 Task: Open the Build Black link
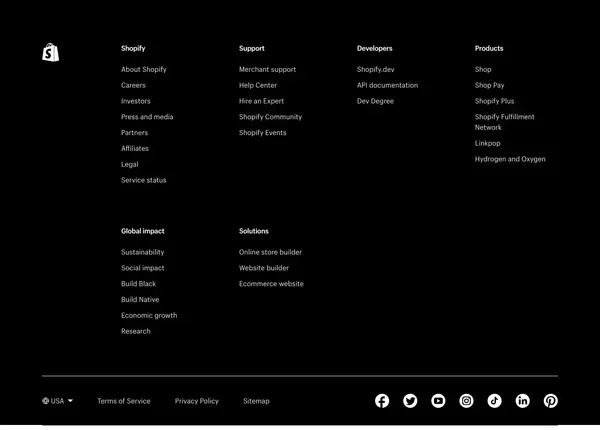pos(139,283)
